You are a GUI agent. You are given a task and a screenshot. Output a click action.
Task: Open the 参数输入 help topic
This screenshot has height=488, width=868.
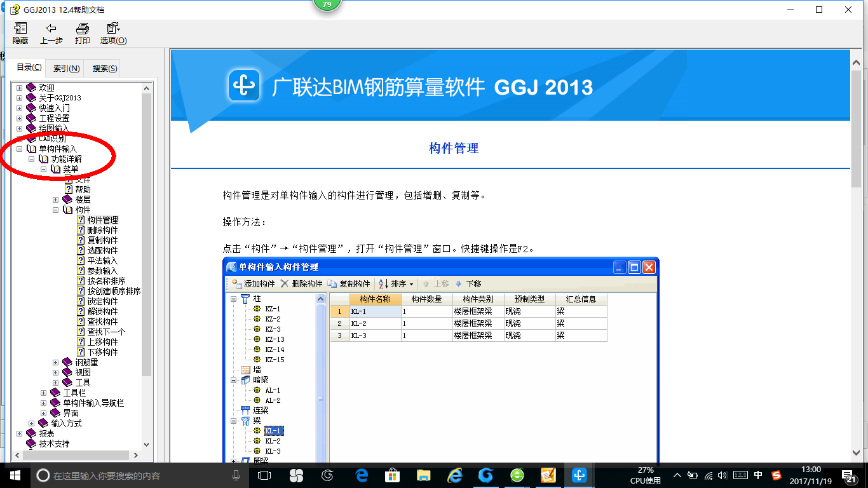tap(102, 271)
